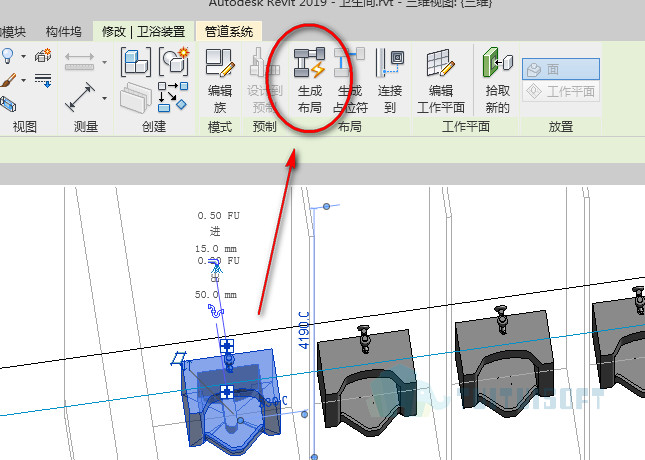Click Pick New (拾取新的) host tool

(497, 81)
